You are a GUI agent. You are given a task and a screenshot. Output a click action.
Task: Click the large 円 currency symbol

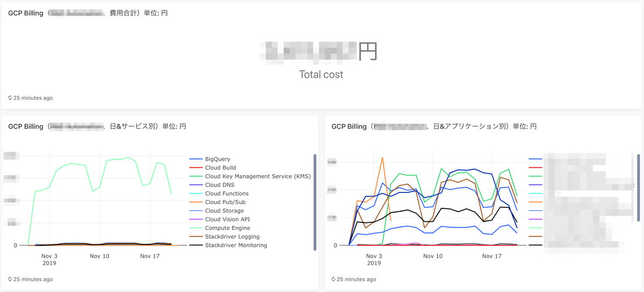tap(368, 51)
